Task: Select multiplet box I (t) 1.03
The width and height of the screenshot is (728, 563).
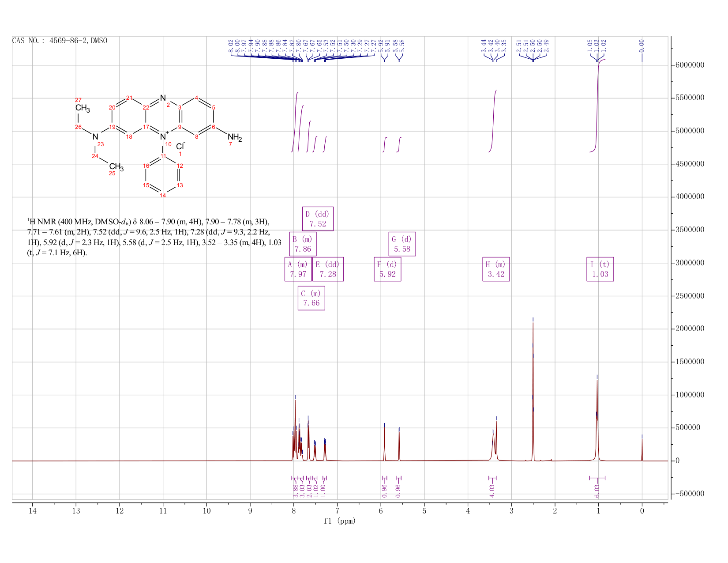Action: coord(600,269)
